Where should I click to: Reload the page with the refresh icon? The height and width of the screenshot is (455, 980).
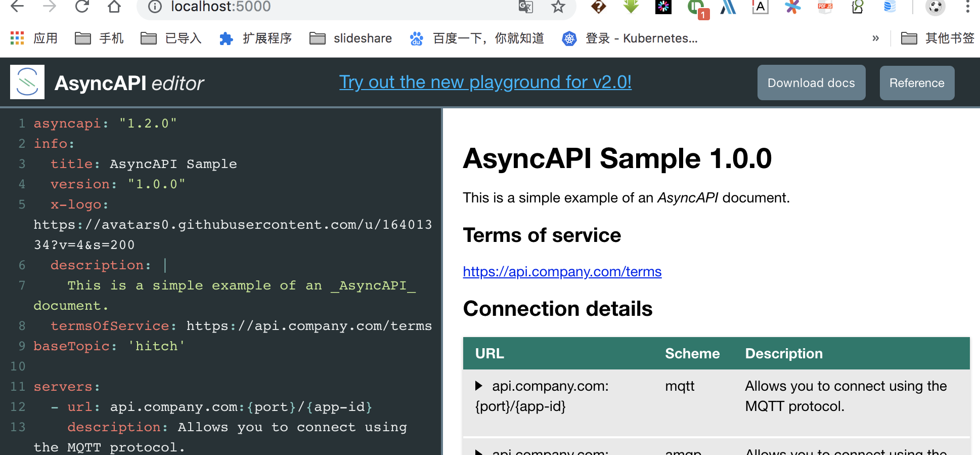click(x=82, y=6)
